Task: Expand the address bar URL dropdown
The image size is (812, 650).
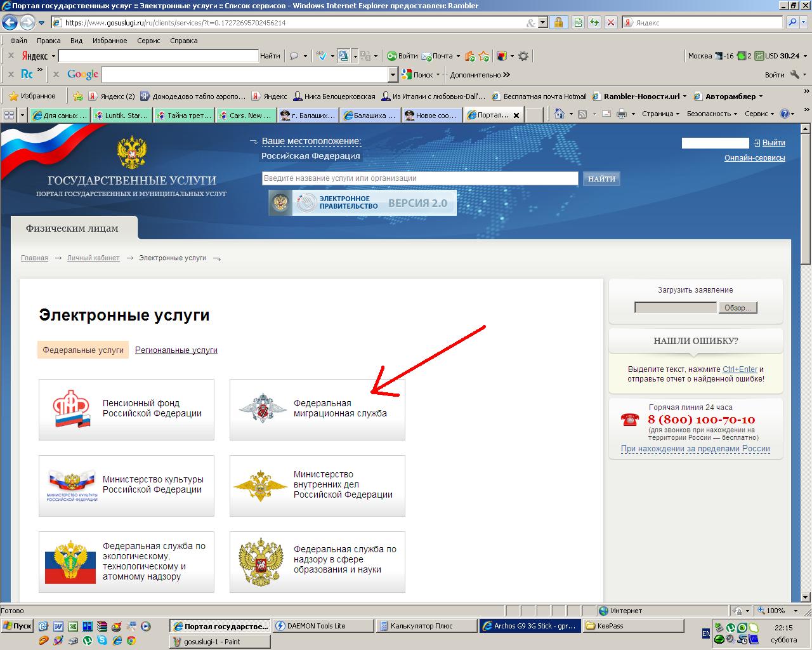Action: coord(542,22)
